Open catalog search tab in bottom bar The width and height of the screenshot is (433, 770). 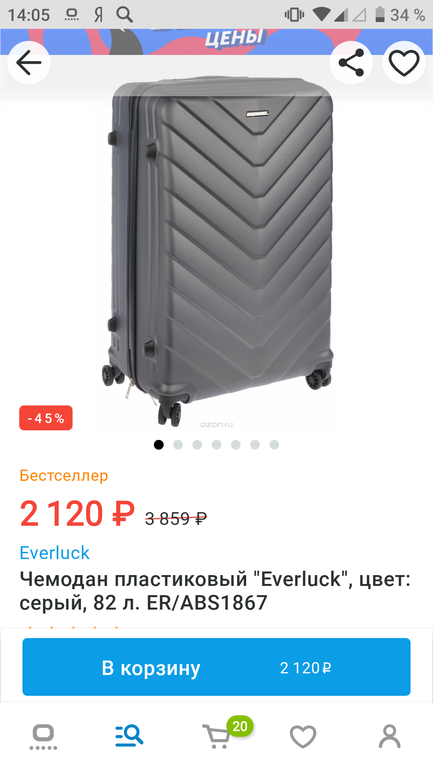click(x=129, y=736)
